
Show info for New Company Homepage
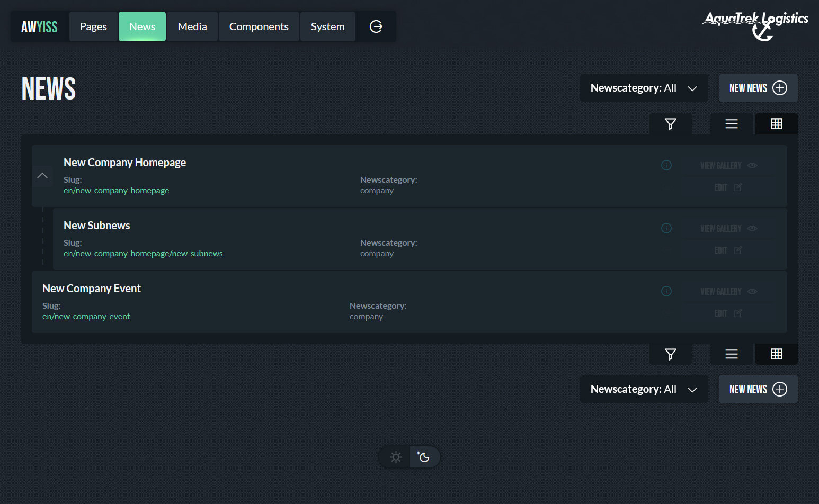[x=666, y=165]
